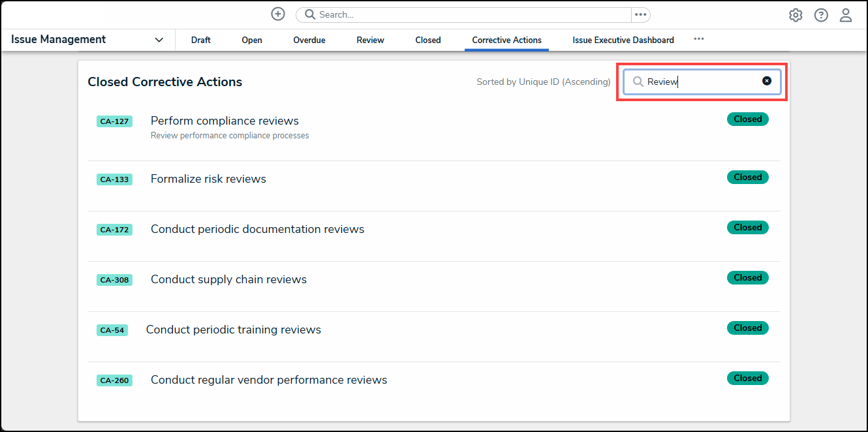Expand the Issue Management dropdown
The height and width of the screenshot is (432, 868).
[x=159, y=40]
